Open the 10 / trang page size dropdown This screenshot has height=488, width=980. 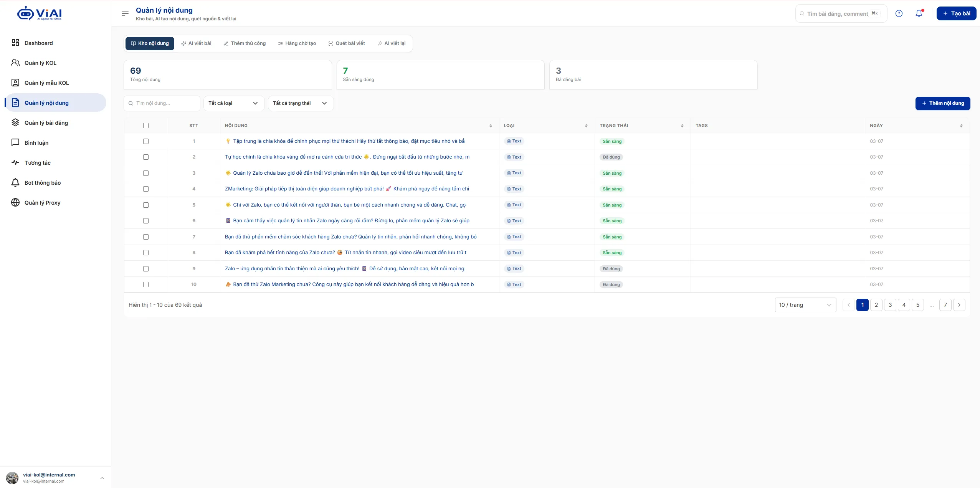[805, 305]
